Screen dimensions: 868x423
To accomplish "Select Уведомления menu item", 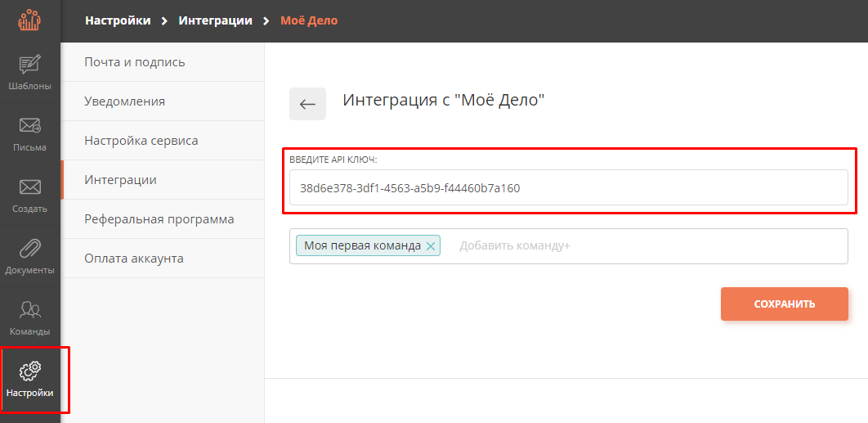I will click(162, 101).
